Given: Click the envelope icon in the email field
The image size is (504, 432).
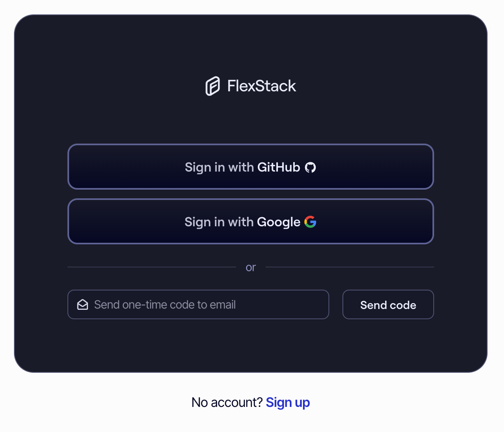Looking at the screenshot, I should [82, 304].
